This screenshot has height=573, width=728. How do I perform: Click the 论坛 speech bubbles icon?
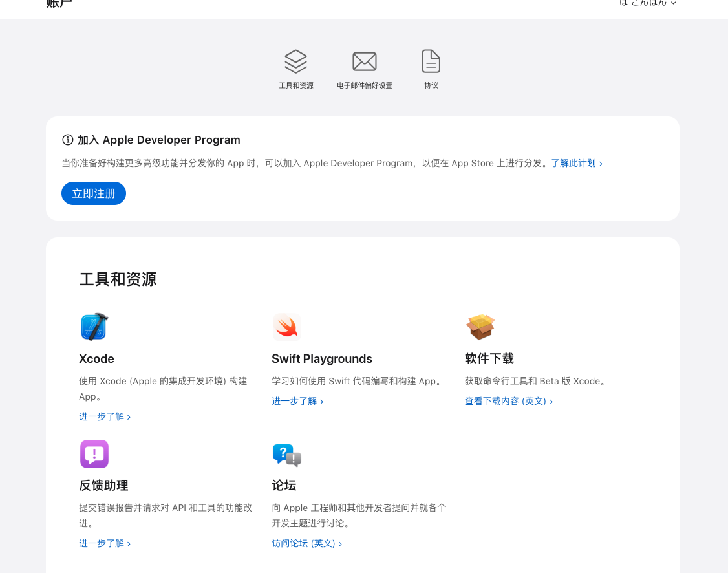pos(286,454)
